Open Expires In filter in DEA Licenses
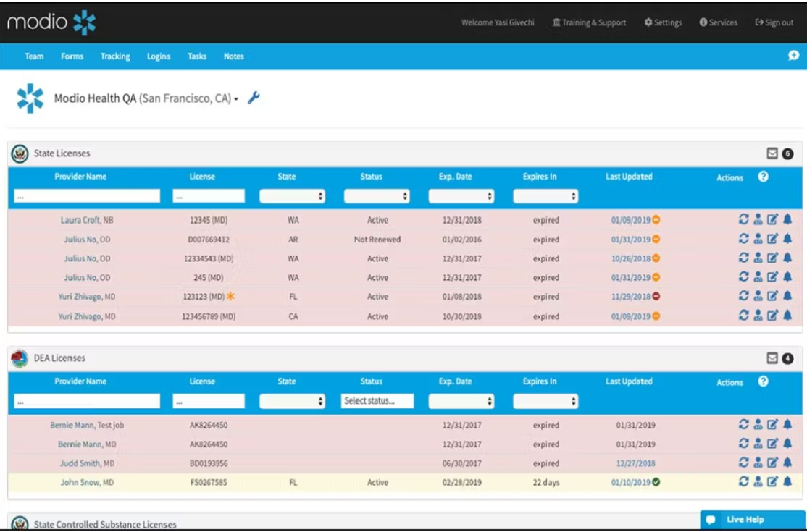Image resolution: width=807 pixels, height=532 pixels. (x=545, y=401)
